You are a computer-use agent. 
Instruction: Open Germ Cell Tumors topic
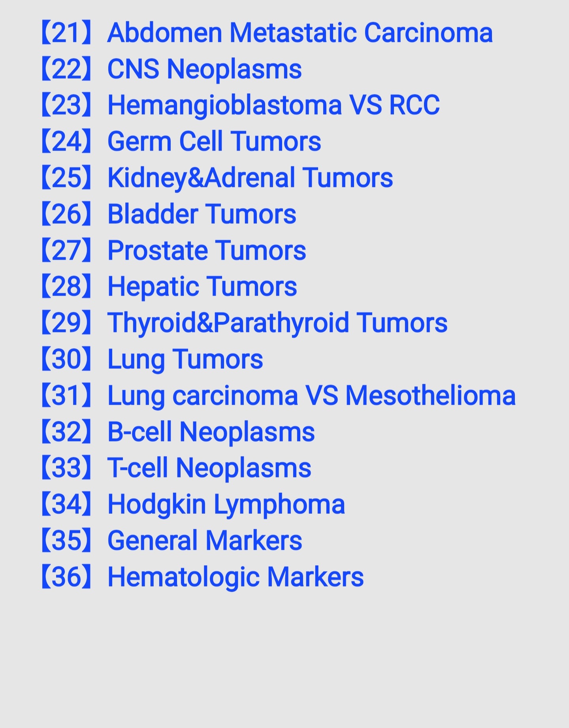pyautogui.click(x=214, y=141)
